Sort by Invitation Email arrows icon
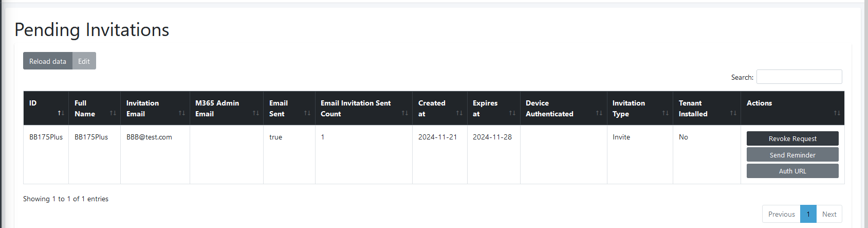The image size is (868, 228). (181, 113)
